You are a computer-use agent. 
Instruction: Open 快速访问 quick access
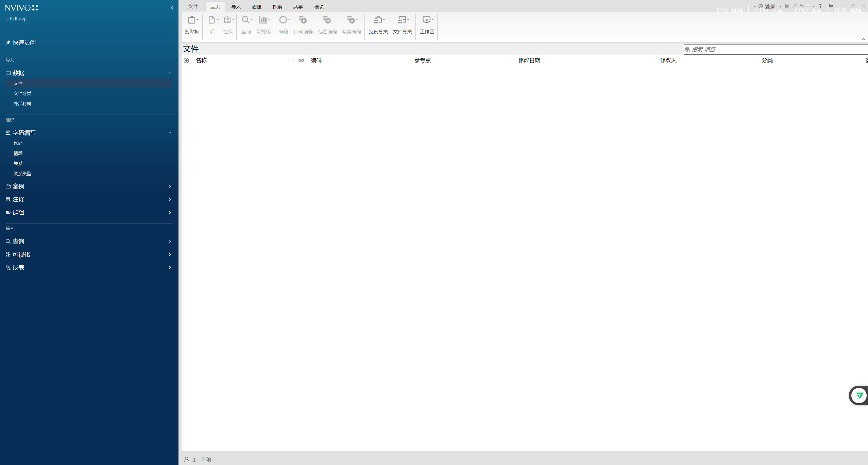pyautogui.click(x=24, y=42)
